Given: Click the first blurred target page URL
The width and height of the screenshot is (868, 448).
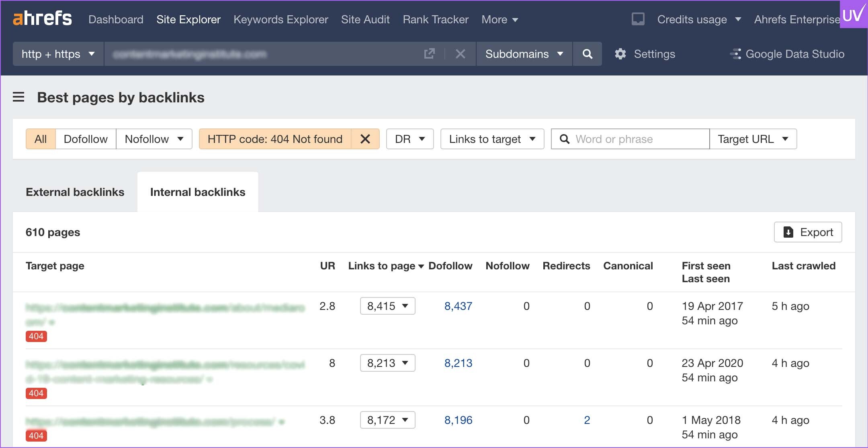Looking at the screenshot, I should pos(165,314).
